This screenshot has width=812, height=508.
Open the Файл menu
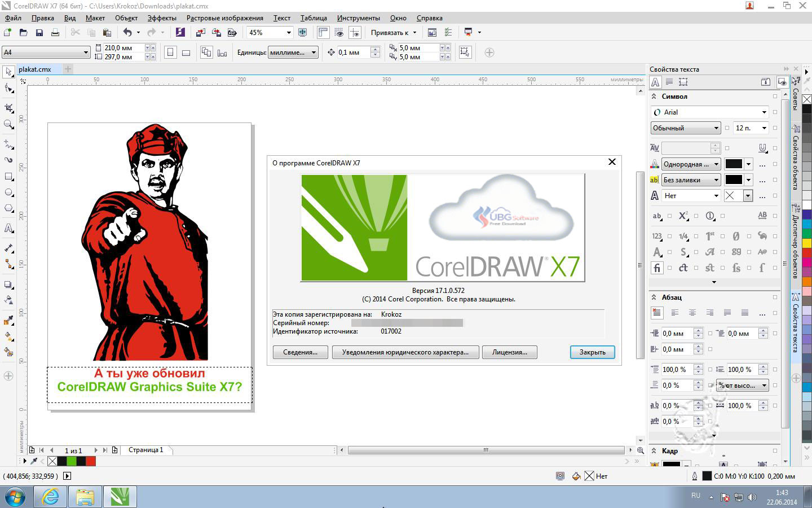point(13,18)
